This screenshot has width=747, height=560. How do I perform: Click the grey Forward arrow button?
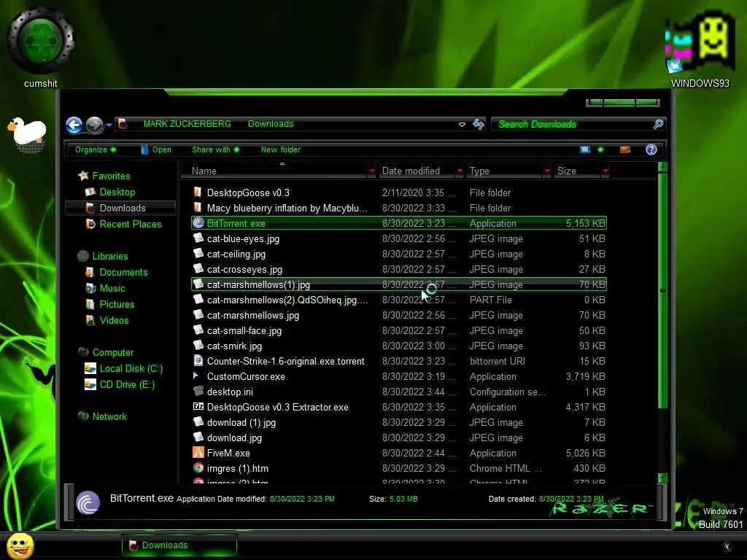[x=94, y=125]
